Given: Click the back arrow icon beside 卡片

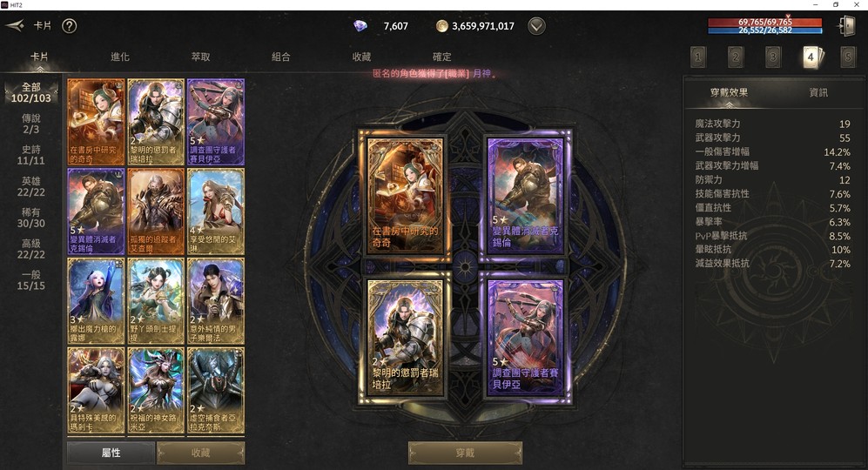Looking at the screenshot, I should pos(15,25).
